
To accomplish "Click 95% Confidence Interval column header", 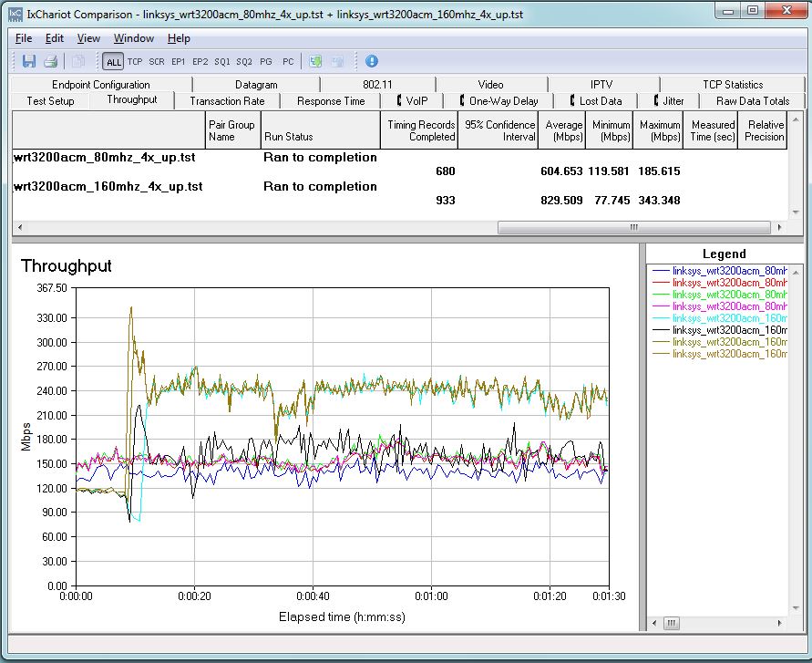I will pos(498,130).
